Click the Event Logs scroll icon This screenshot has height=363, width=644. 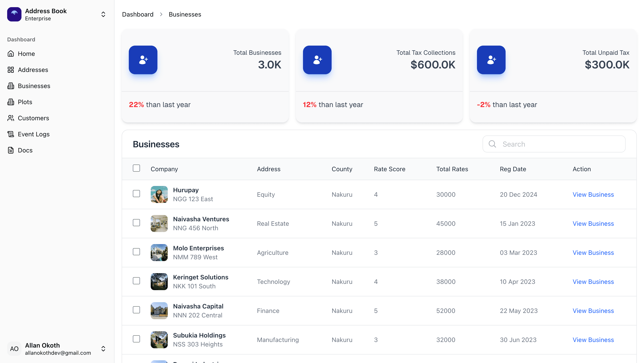[x=11, y=134]
